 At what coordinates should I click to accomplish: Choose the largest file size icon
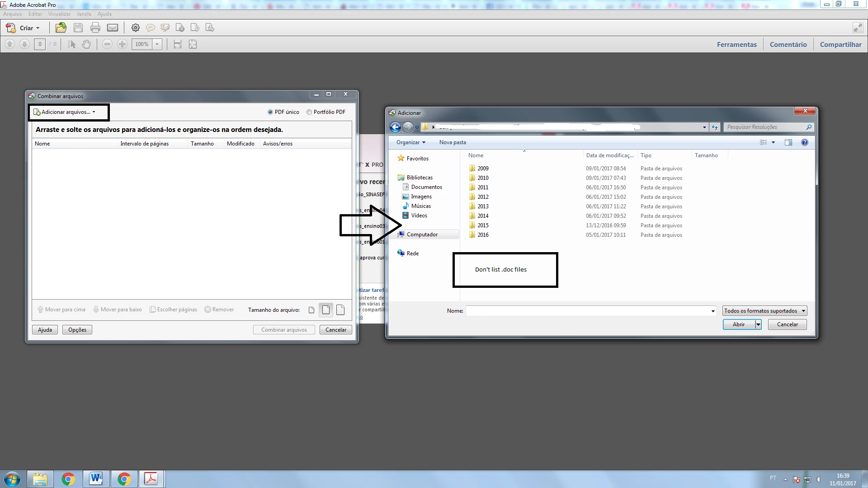pyautogui.click(x=340, y=310)
